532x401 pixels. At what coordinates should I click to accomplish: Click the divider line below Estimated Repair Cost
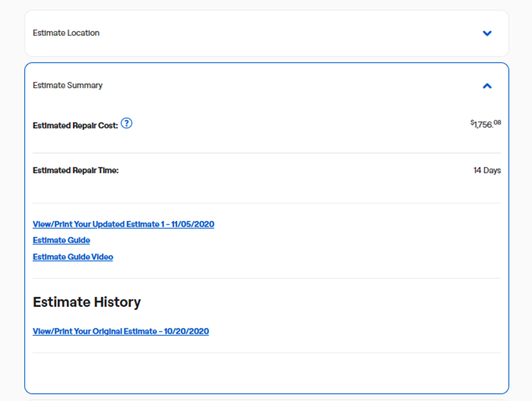[x=266, y=153]
